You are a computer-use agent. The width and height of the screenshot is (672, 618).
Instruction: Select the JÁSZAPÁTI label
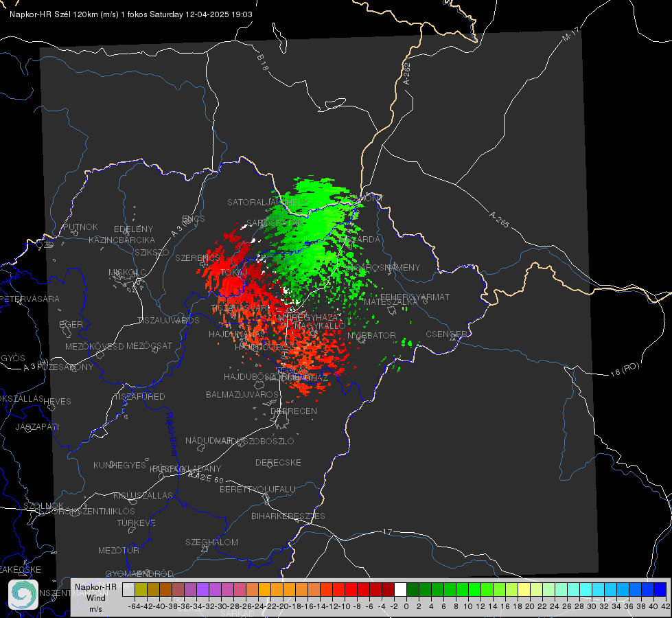pyautogui.click(x=37, y=426)
